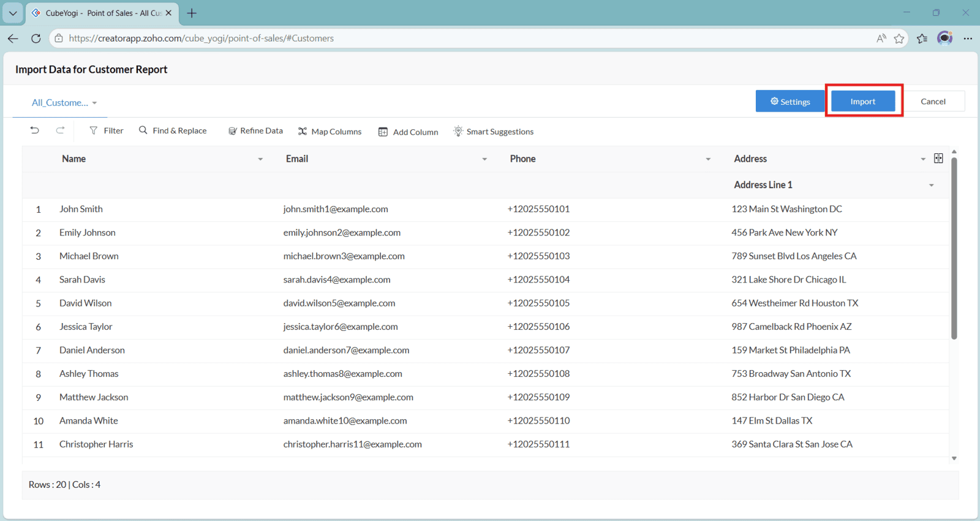Open the All_Custome... sheet selector
Viewport: 980px width, 521px height.
(64, 103)
